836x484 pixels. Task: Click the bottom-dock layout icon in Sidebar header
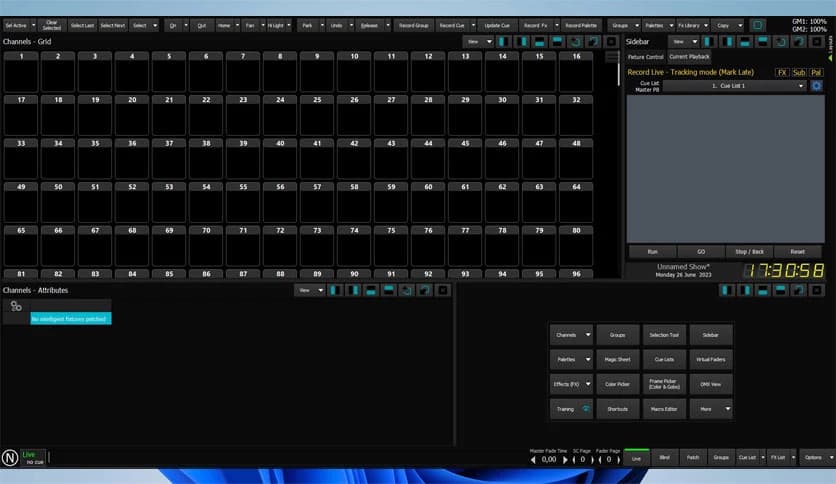tap(745, 42)
